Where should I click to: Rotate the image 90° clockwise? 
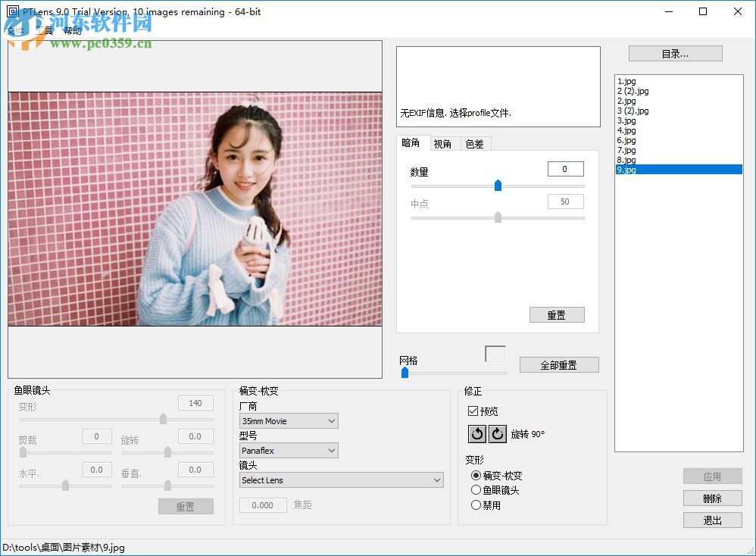(498, 433)
